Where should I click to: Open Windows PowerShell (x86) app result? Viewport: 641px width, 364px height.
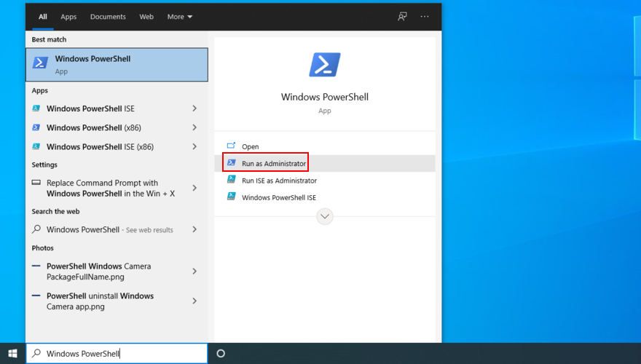pos(117,127)
